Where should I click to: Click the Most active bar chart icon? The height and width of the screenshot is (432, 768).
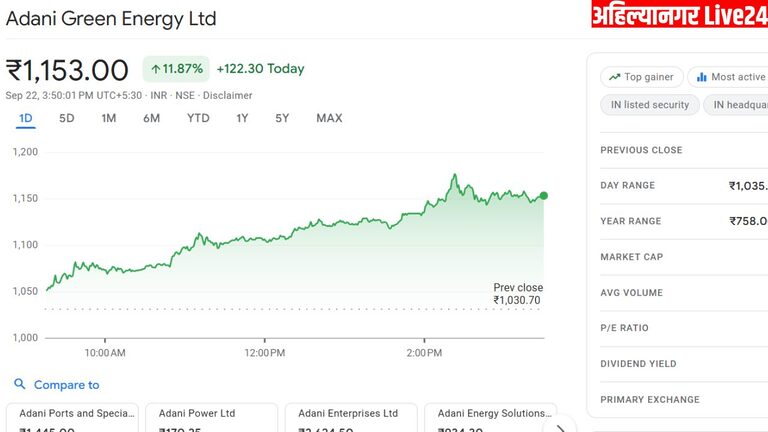click(702, 77)
